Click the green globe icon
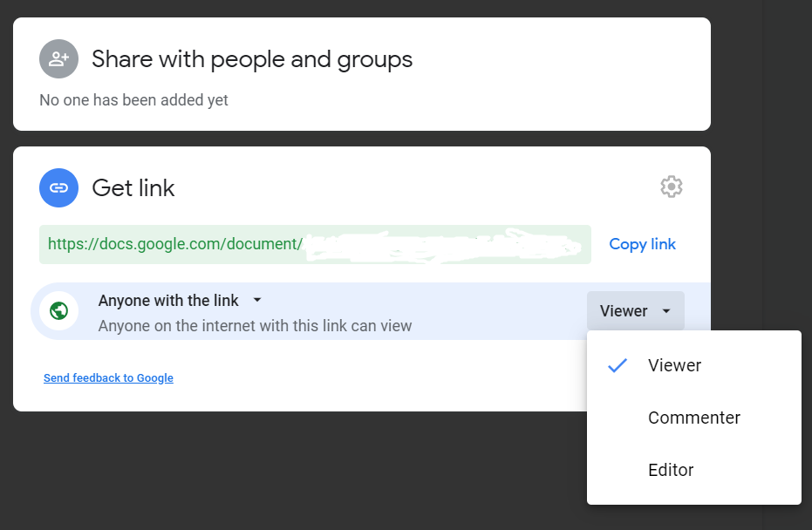 pos(59,311)
